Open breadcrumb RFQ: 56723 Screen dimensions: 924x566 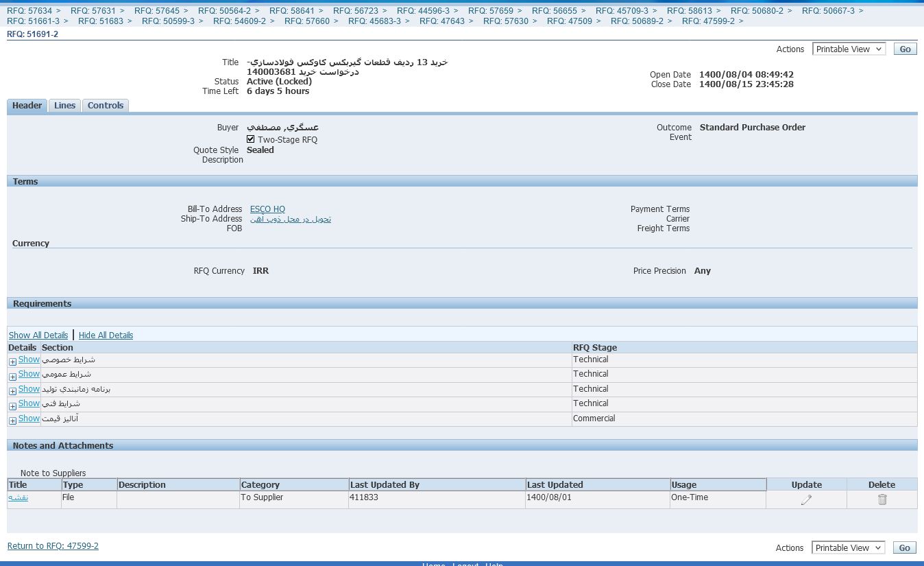(356, 11)
